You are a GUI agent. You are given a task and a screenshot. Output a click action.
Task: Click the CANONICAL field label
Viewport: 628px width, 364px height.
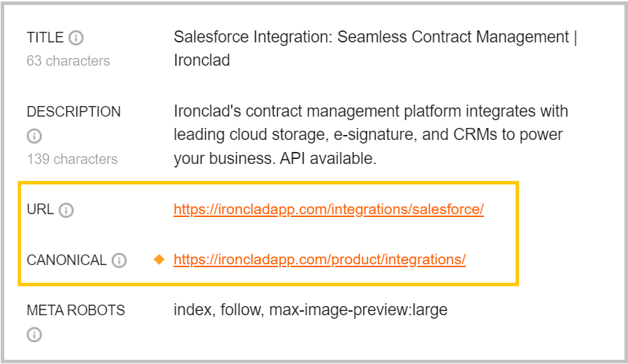(66, 260)
